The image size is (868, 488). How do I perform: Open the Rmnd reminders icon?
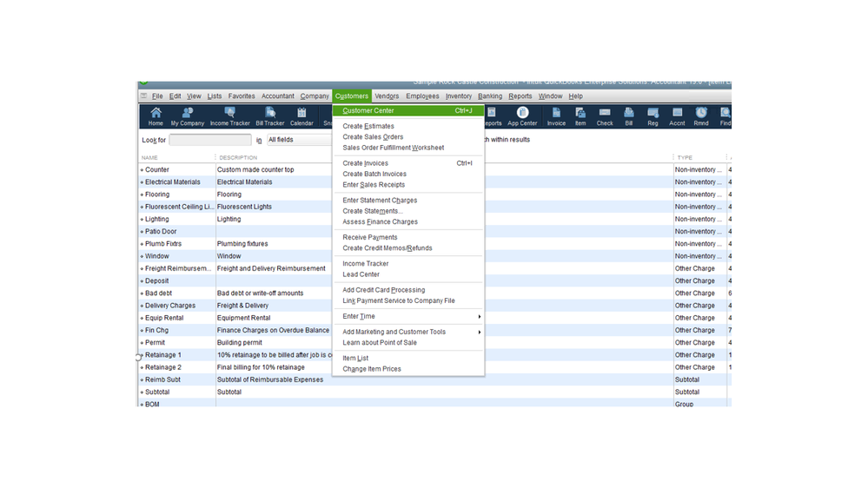pos(701,116)
